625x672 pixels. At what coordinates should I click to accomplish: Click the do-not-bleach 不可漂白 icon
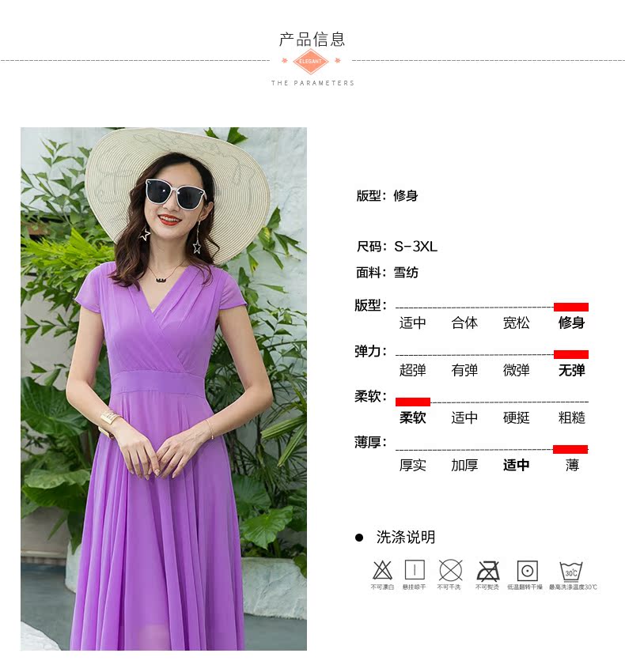382,571
